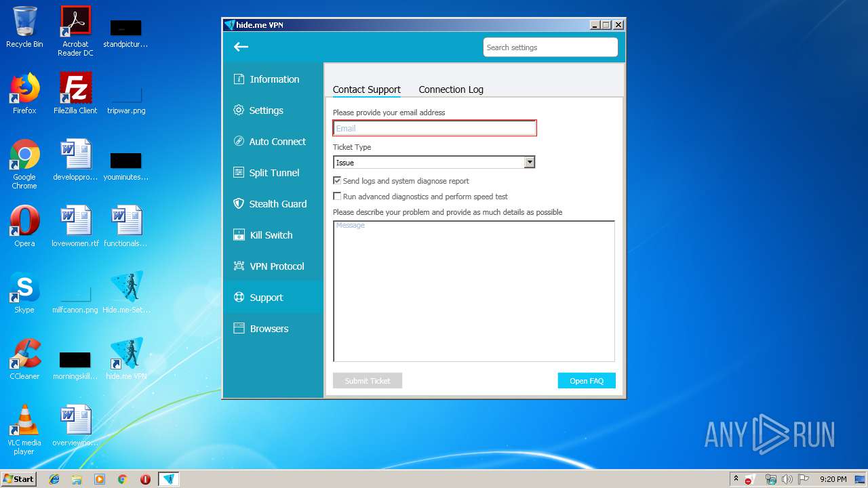The width and height of the screenshot is (868, 488).
Task: Click the hide.me VPN taskbar button
Action: (169, 479)
